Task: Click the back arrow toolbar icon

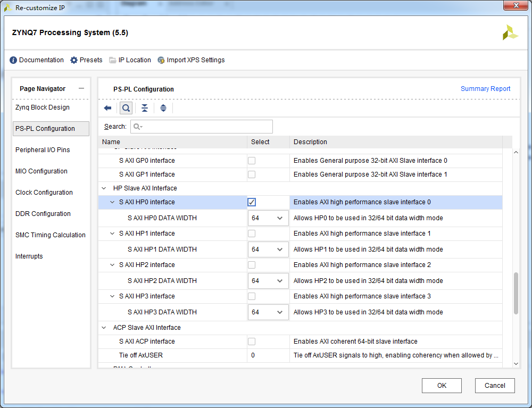Action: (x=107, y=108)
